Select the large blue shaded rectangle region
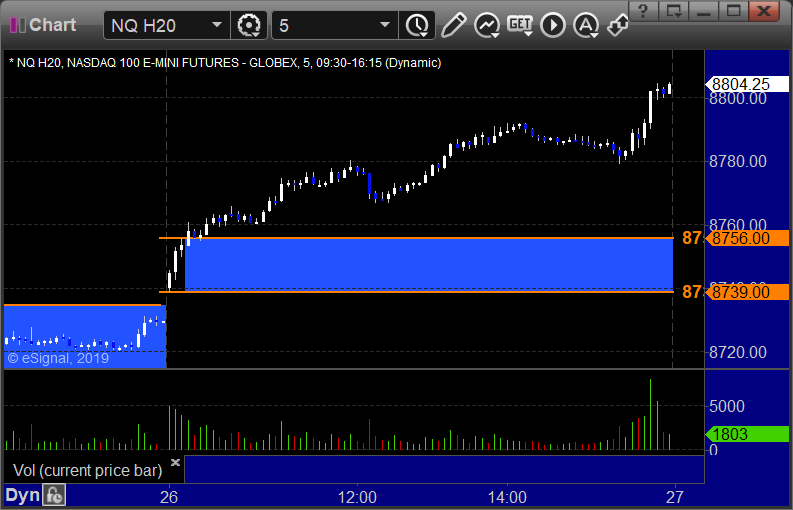 429,265
